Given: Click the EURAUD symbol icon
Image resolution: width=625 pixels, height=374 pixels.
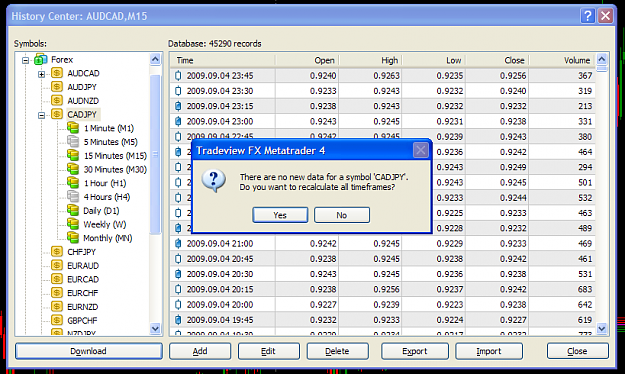Looking at the screenshot, I should click(x=57, y=265).
